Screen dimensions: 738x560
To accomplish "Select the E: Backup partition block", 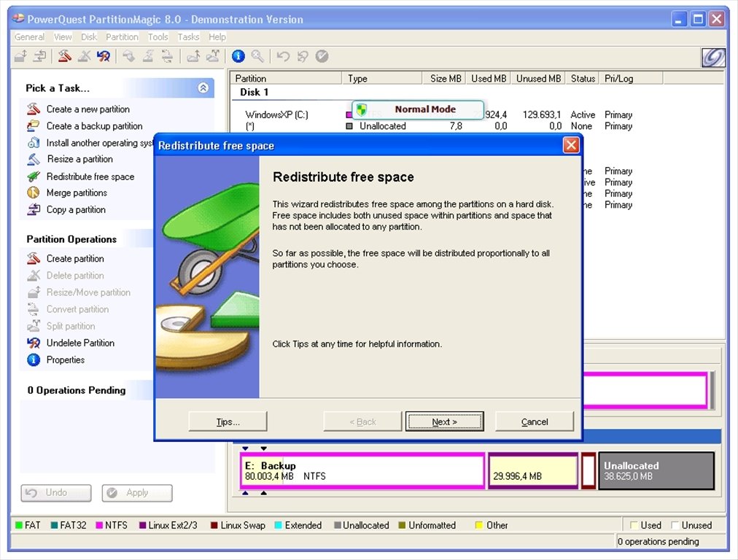I will [x=362, y=470].
